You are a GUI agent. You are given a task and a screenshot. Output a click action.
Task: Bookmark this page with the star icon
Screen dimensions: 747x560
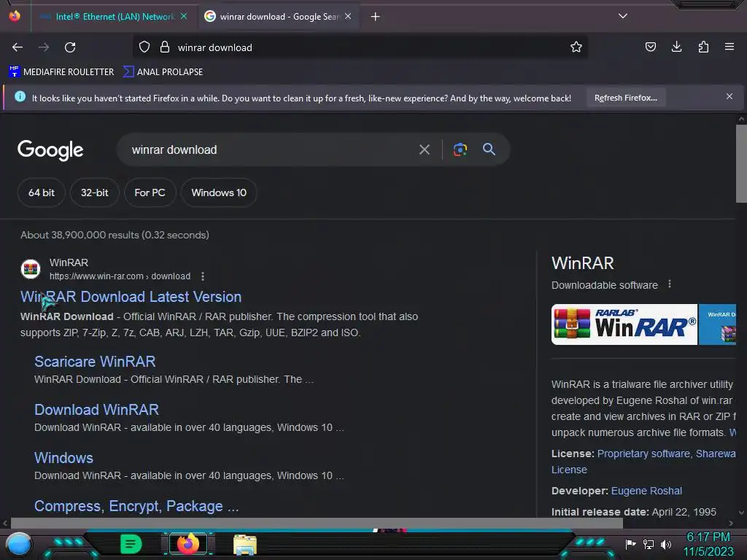click(x=576, y=47)
